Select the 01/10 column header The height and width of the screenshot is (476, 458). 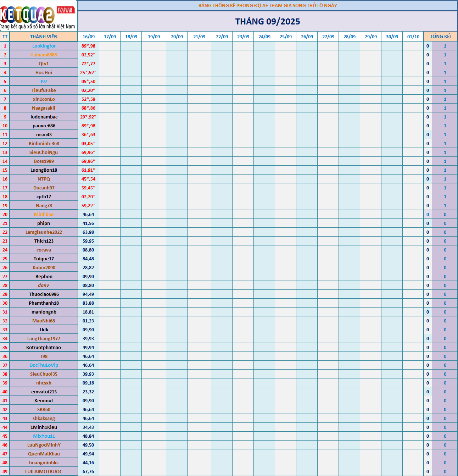[413, 36]
